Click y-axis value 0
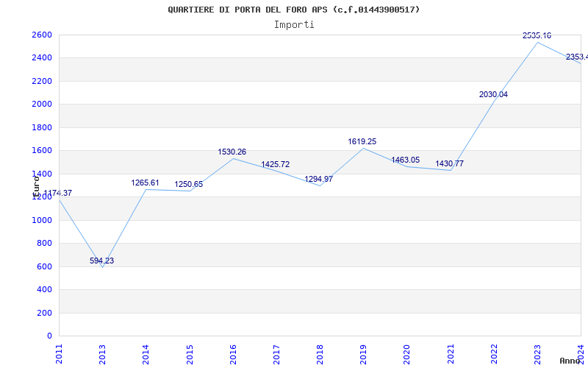This screenshot has width=588, height=368. [x=49, y=336]
